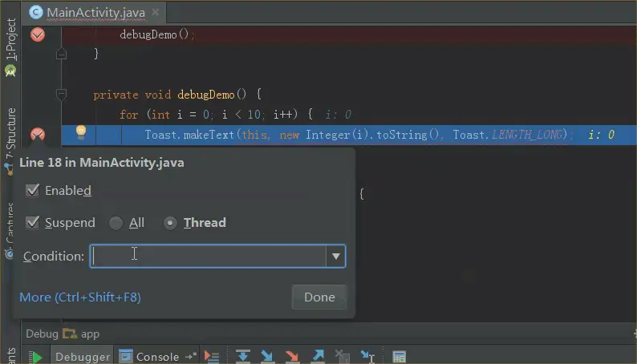
Task: Click the Evaluate Expression calculator icon
Action: coord(399,357)
